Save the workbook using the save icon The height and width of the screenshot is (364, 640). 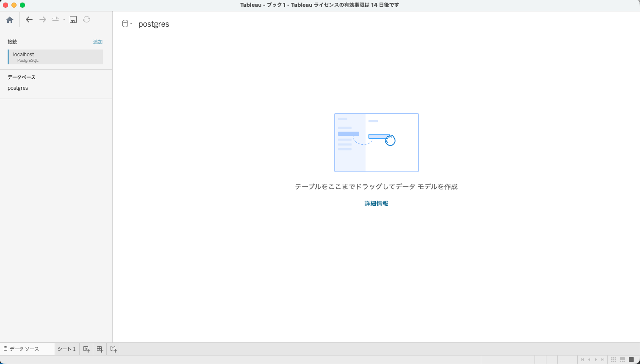[x=73, y=19]
